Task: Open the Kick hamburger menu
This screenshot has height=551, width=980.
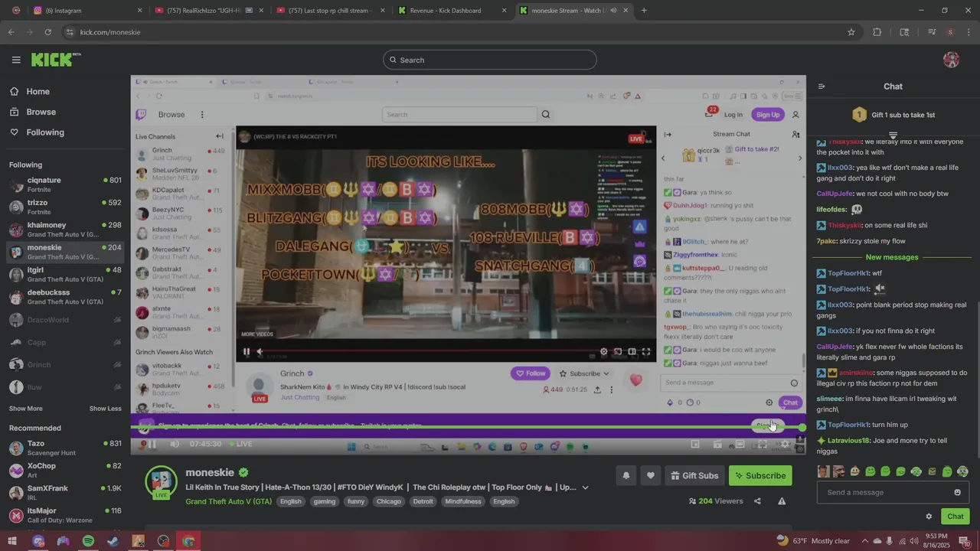Action: pos(16,60)
